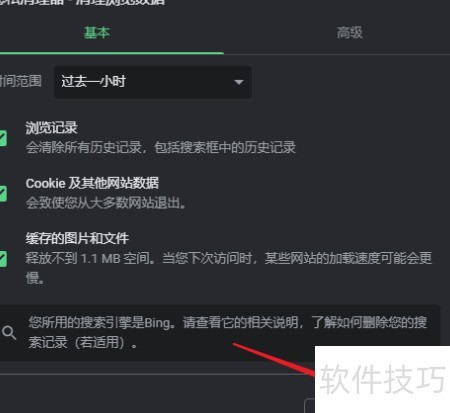Select the 缓存的图片和文件 heading
Image resolution: width=450 pixels, height=413 pixels.
pos(77,238)
